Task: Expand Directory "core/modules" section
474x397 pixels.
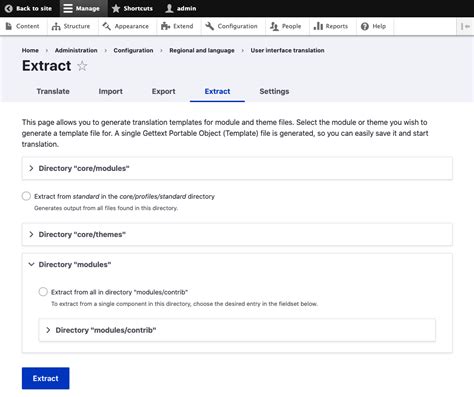Action: 237,168
